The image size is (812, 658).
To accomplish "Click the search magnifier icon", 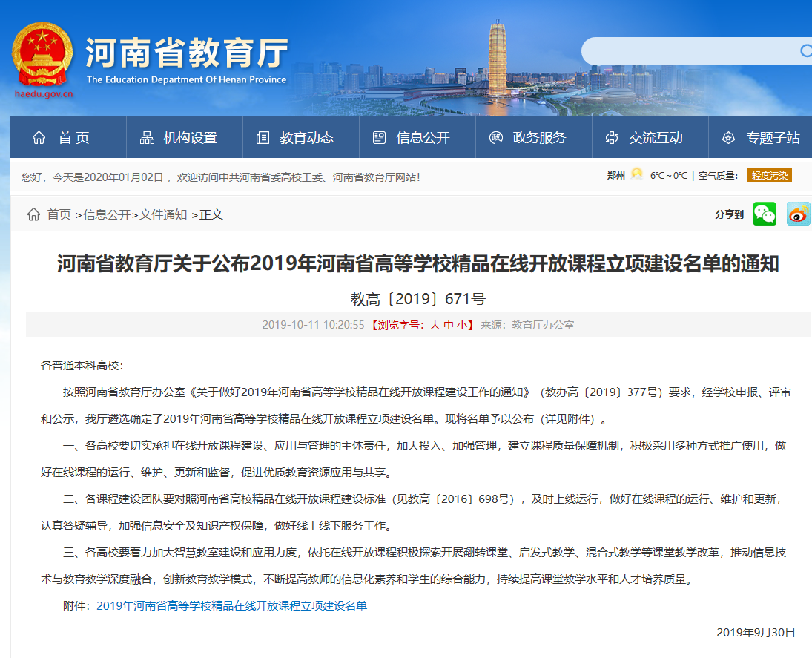I will pos(805,50).
